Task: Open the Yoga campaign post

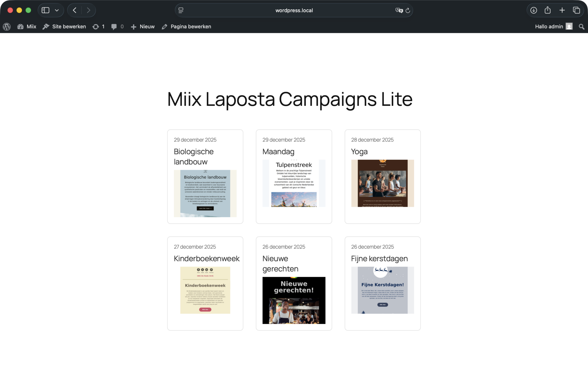Action: (x=359, y=151)
